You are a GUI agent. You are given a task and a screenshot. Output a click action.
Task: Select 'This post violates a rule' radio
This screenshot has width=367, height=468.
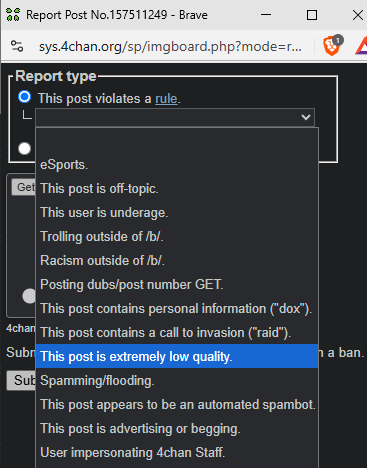[24, 97]
